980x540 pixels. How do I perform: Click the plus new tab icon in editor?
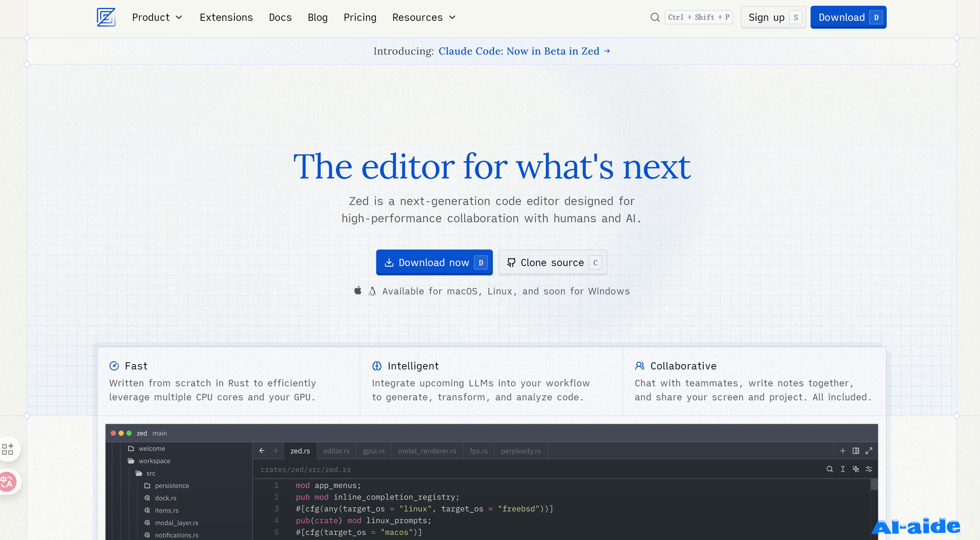tap(843, 451)
